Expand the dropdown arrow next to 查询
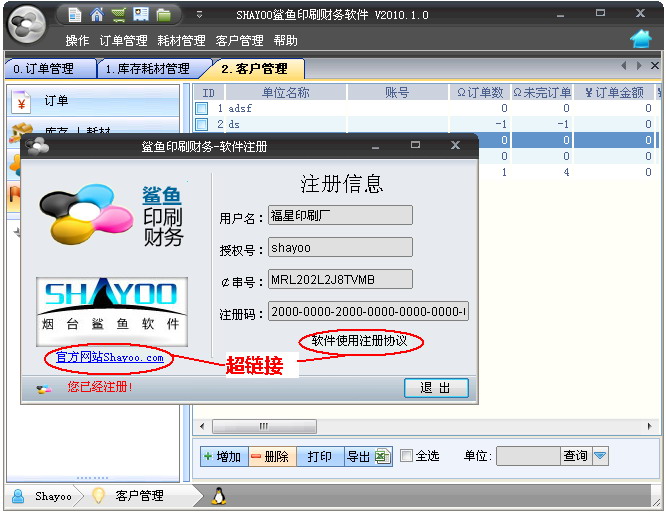The image size is (666, 513). point(600,456)
